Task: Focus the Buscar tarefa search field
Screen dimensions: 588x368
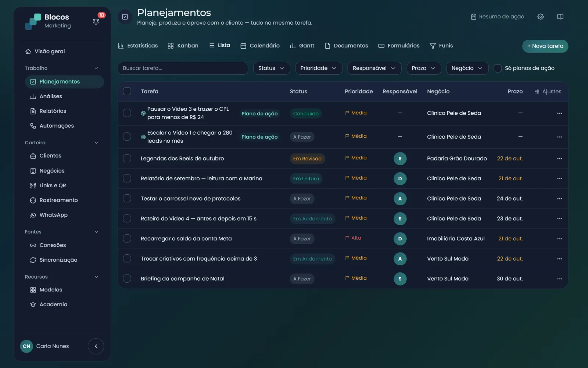Action: tap(183, 68)
